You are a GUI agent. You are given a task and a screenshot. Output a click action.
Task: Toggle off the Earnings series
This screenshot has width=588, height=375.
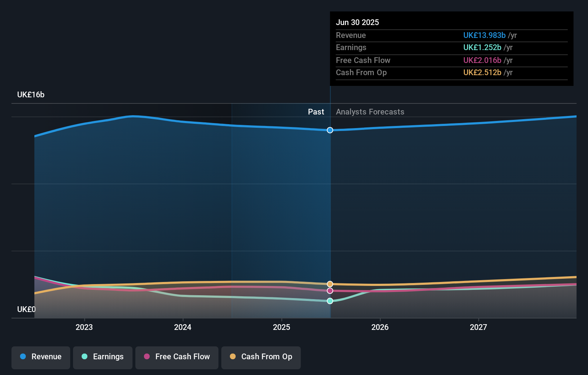tap(102, 357)
